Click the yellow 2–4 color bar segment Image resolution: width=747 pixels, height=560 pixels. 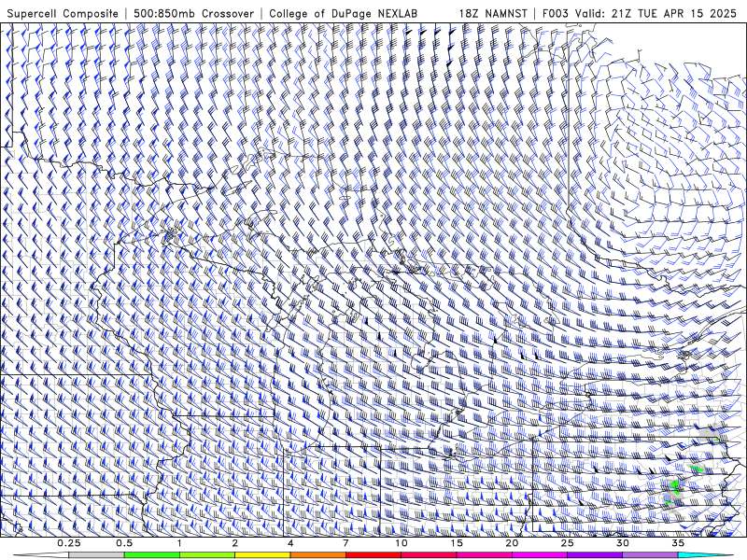point(262,555)
